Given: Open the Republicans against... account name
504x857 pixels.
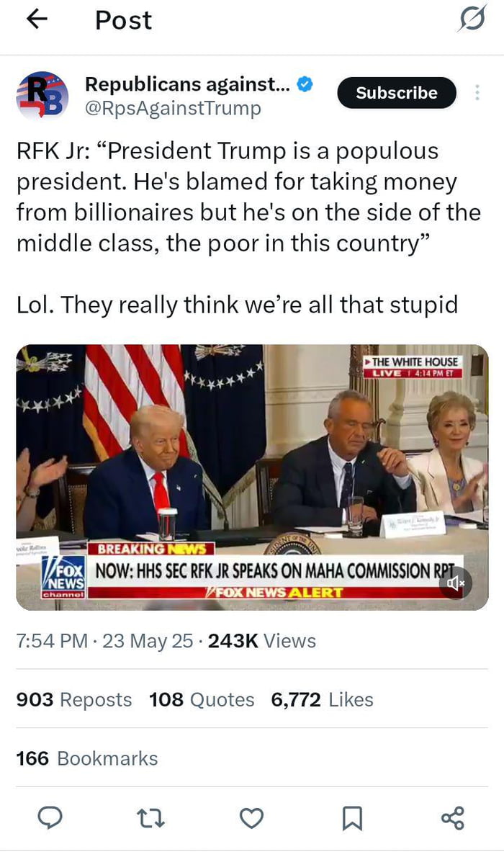Looking at the screenshot, I should tap(187, 84).
